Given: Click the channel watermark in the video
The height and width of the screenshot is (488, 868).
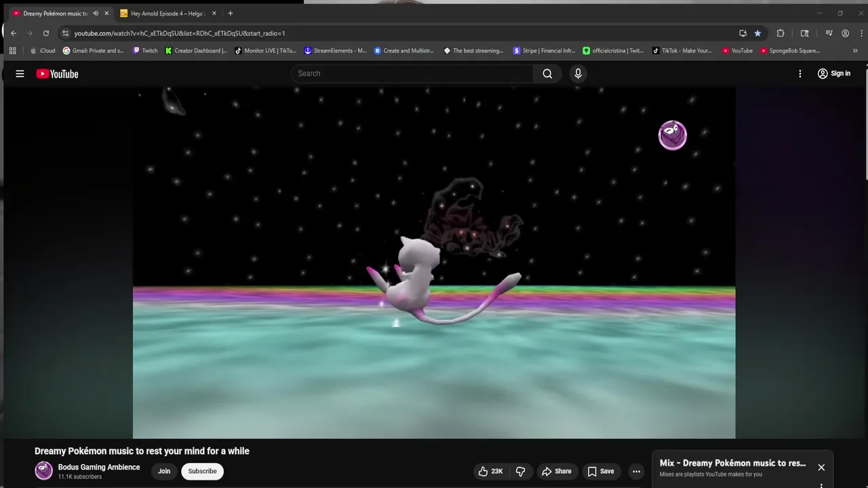Looking at the screenshot, I should [673, 135].
